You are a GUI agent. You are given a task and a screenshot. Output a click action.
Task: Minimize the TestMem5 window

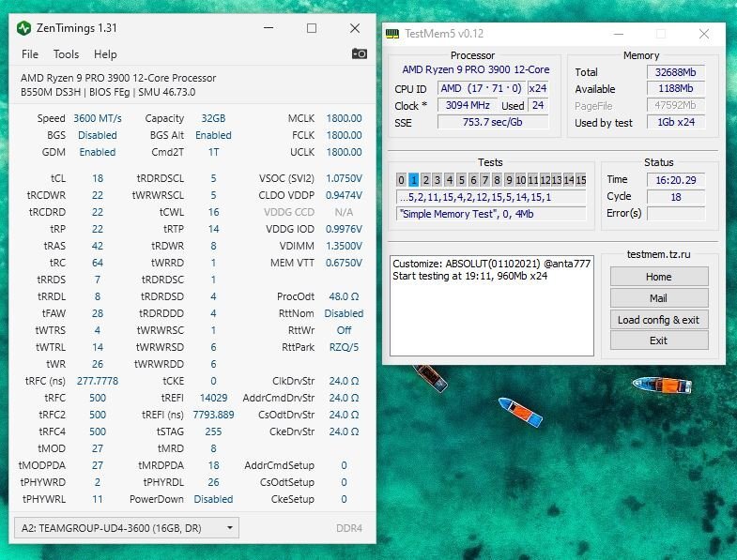[619, 34]
